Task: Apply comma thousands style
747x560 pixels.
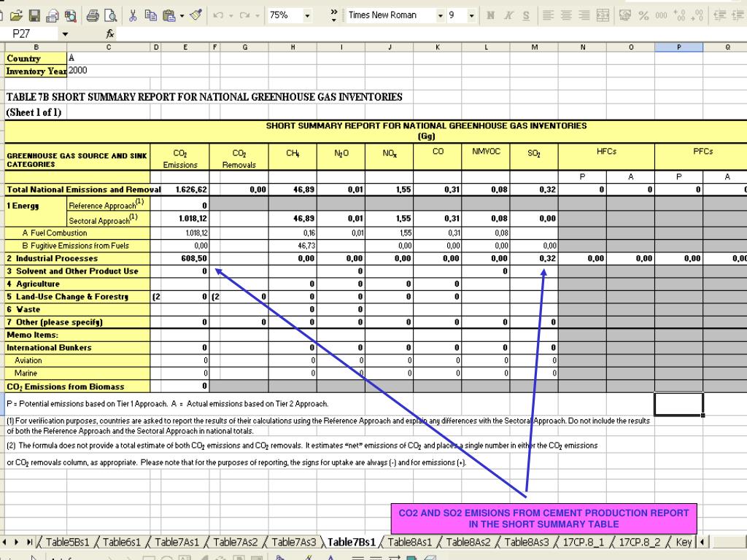Action: click(x=661, y=16)
